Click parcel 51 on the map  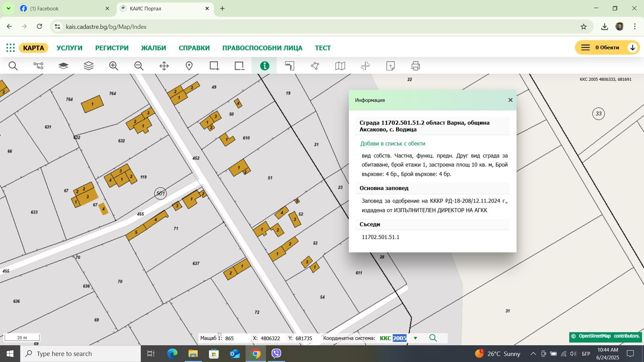coord(270,178)
